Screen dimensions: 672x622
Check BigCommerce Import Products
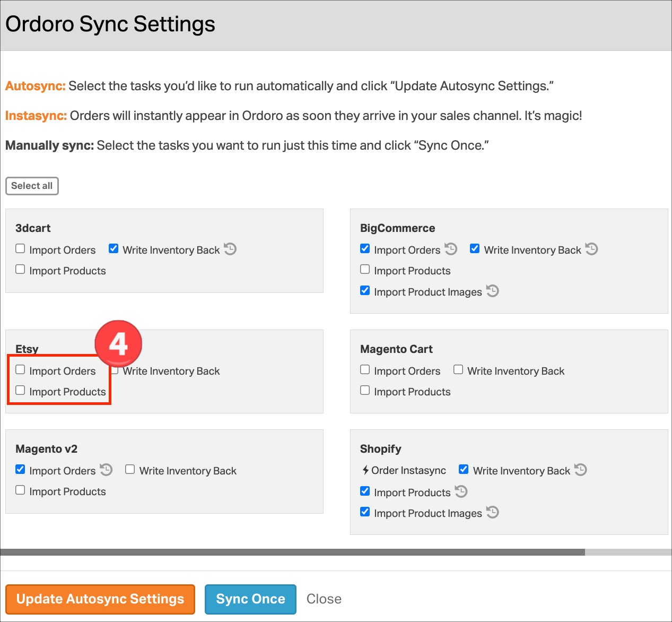pos(365,269)
